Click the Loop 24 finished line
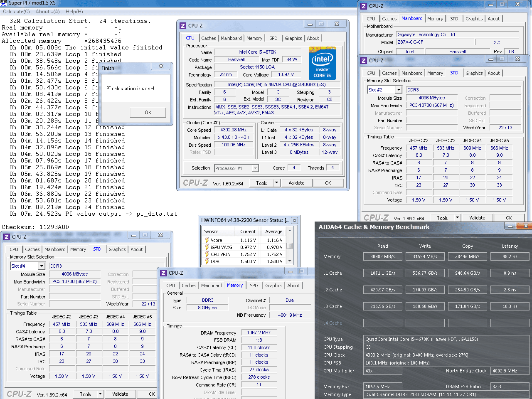 [x=67, y=207]
